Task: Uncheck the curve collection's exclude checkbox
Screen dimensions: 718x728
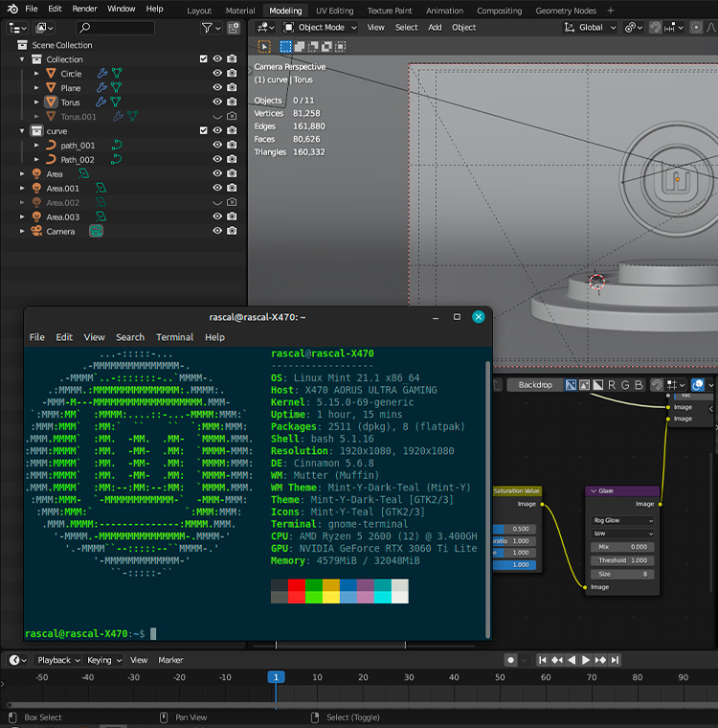Action: pos(203,131)
